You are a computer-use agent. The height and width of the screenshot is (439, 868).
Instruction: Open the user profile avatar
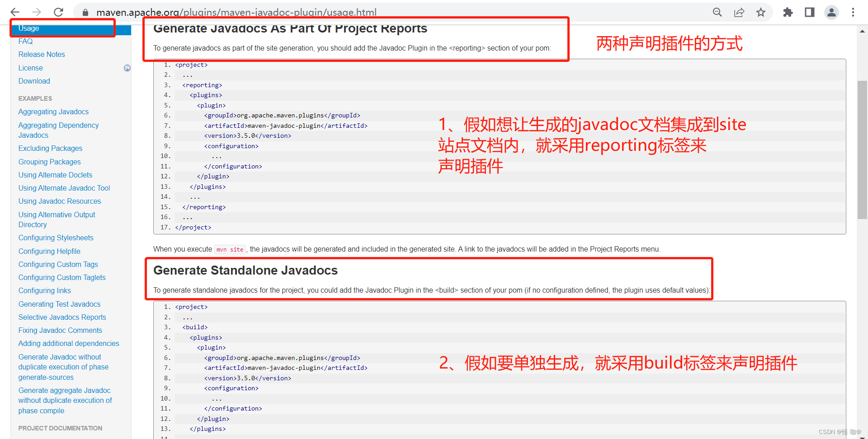(831, 12)
